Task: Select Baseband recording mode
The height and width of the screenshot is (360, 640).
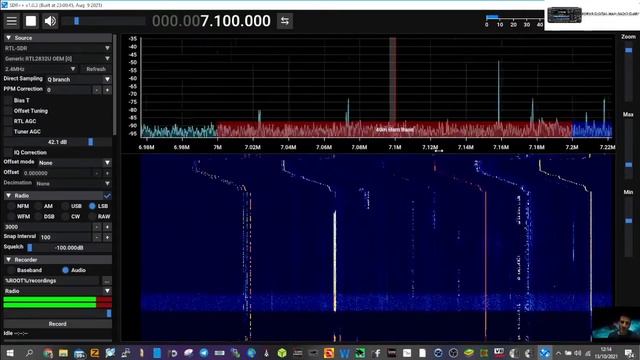Action: click(11, 270)
